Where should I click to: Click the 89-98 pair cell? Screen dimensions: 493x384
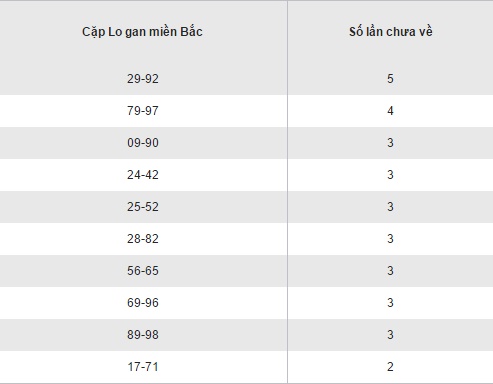pos(143,335)
